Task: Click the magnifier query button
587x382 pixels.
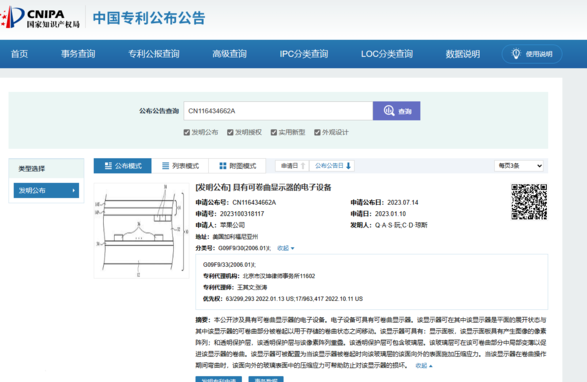Action: 396,111
